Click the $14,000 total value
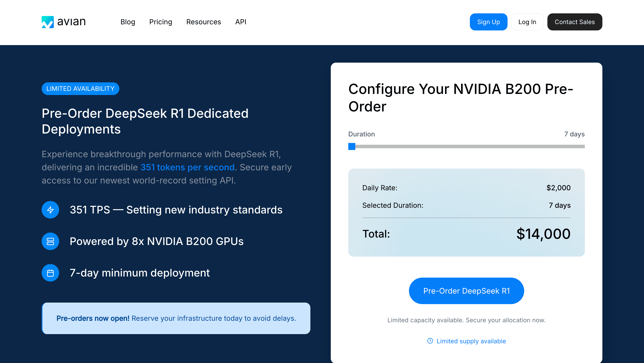The image size is (644, 363). coord(543,234)
